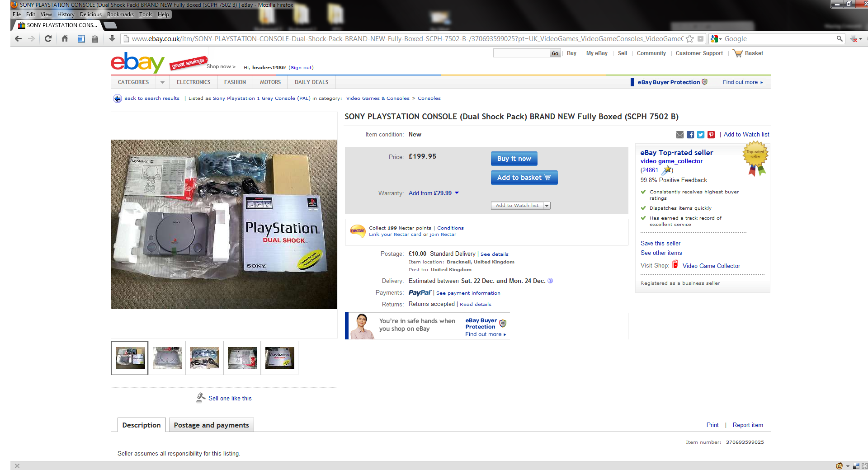Select the first product thumbnail
Image resolution: width=868 pixels, height=470 pixels.
[x=130, y=358]
